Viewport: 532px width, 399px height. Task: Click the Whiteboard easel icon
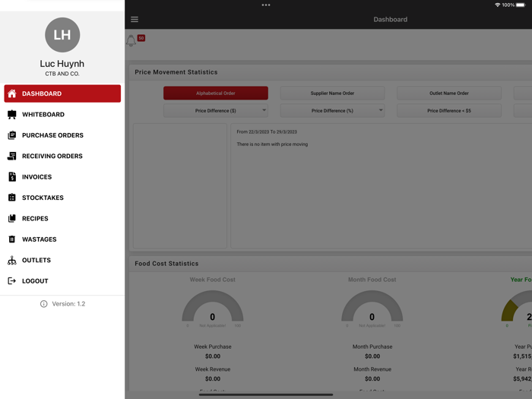pyautogui.click(x=12, y=114)
